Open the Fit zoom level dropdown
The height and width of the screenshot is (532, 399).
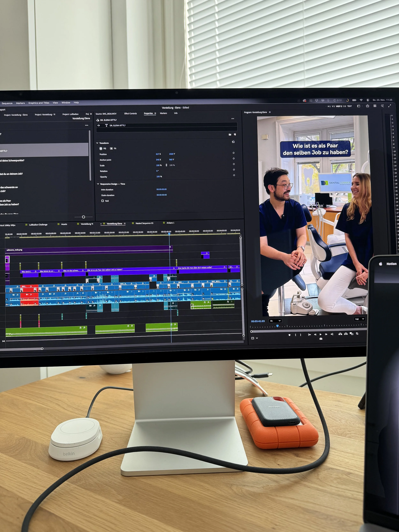pos(275,321)
